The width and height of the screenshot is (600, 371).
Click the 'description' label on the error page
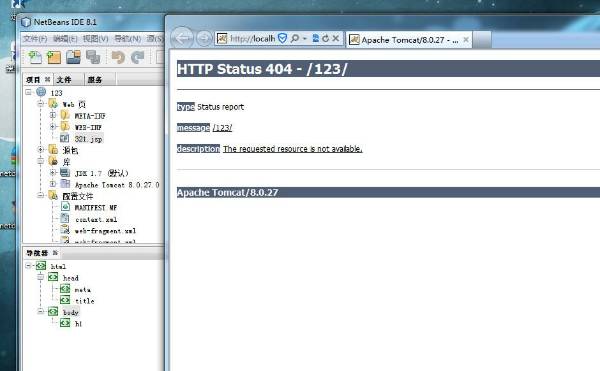(198, 148)
